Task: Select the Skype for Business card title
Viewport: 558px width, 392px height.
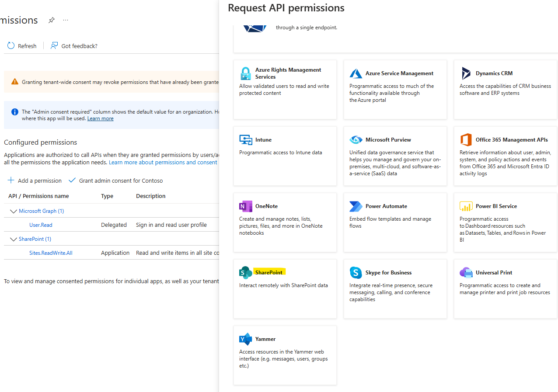Action: 388,273
